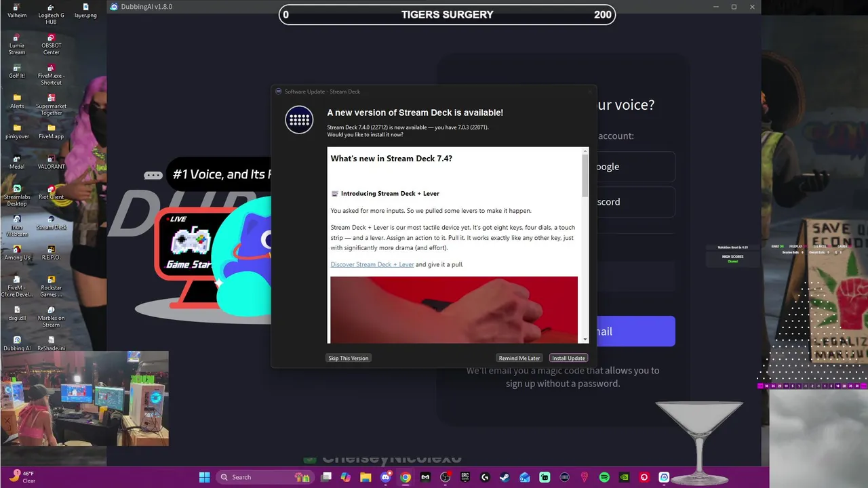Click the taskbar Search box
The width and height of the screenshot is (868, 488).
pos(265,477)
